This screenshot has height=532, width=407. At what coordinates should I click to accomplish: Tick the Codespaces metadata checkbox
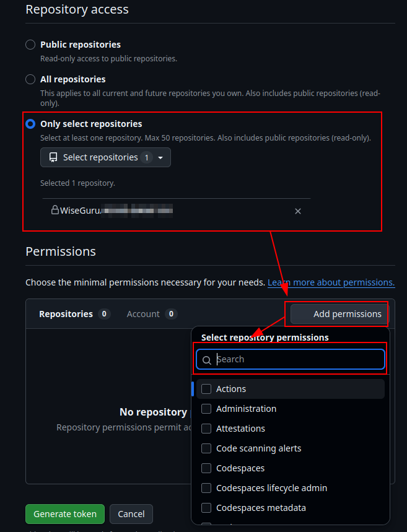pos(206,508)
